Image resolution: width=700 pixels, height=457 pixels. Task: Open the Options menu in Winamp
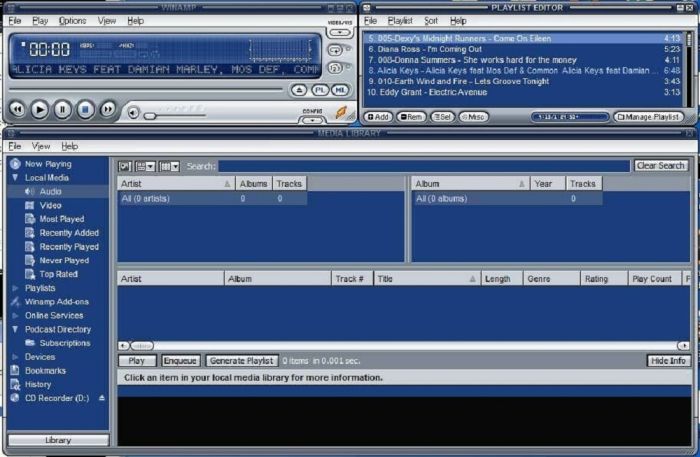click(72, 20)
